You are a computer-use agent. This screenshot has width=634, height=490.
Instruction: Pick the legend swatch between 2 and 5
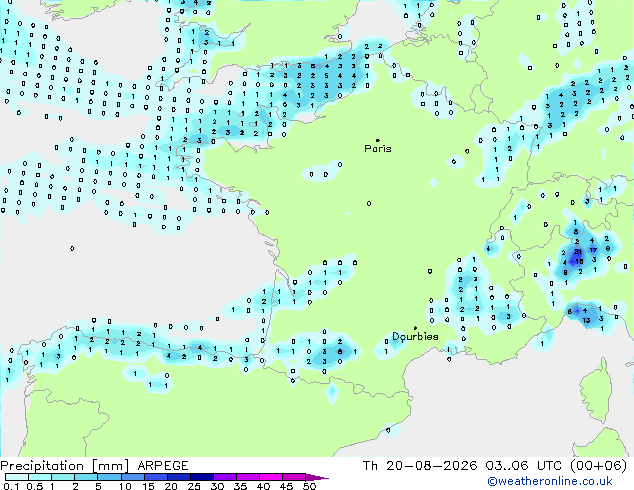(86, 477)
